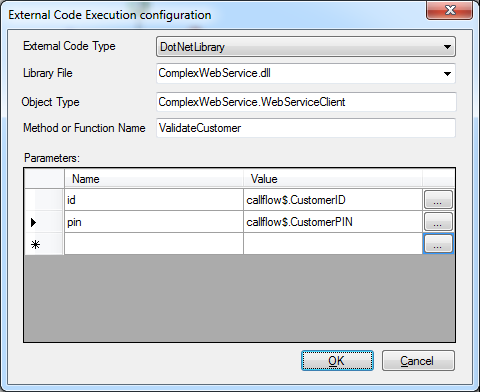Open expression editor for pin row
Viewport: 480px width, 392px height.
(x=438, y=222)
